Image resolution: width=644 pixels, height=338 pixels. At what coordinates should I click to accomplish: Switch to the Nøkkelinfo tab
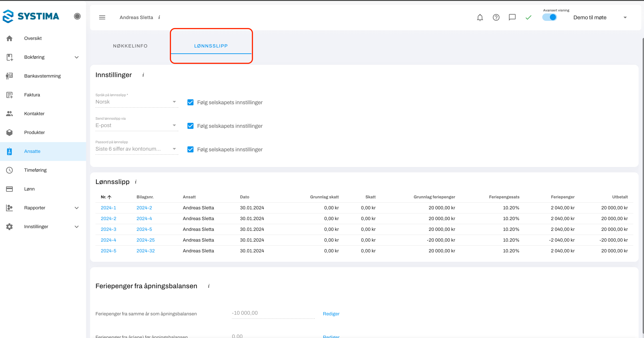point(130,46)
